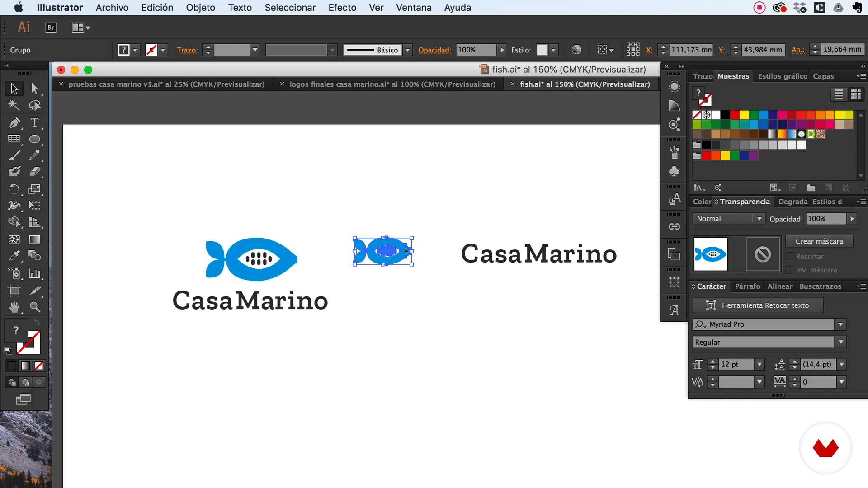
Task: Swap fill and stroke arrows
Action: [x=37, y=322]
